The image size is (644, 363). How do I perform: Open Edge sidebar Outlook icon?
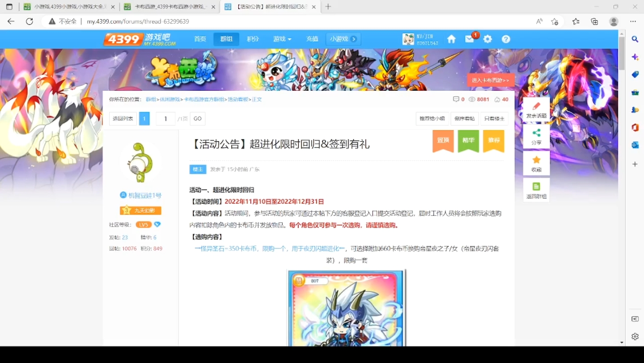(x=635, y=145)
